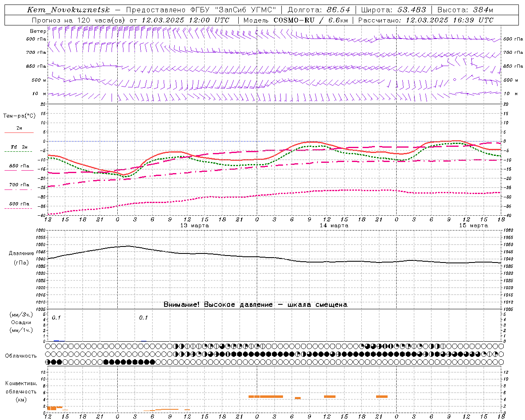This screenshot has height=420, width=525.
Task: Click the Облачность panel label
Action: 21,356
